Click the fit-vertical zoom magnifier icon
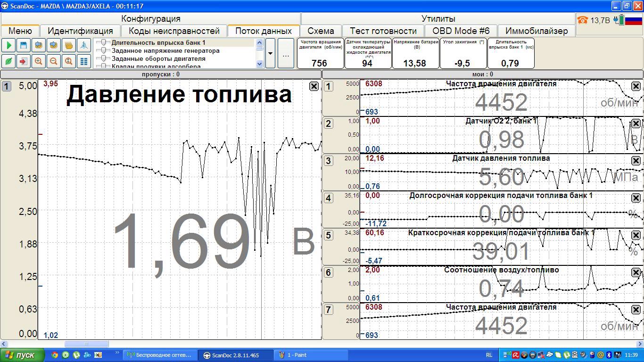644x362 pixels. point(69,61)
